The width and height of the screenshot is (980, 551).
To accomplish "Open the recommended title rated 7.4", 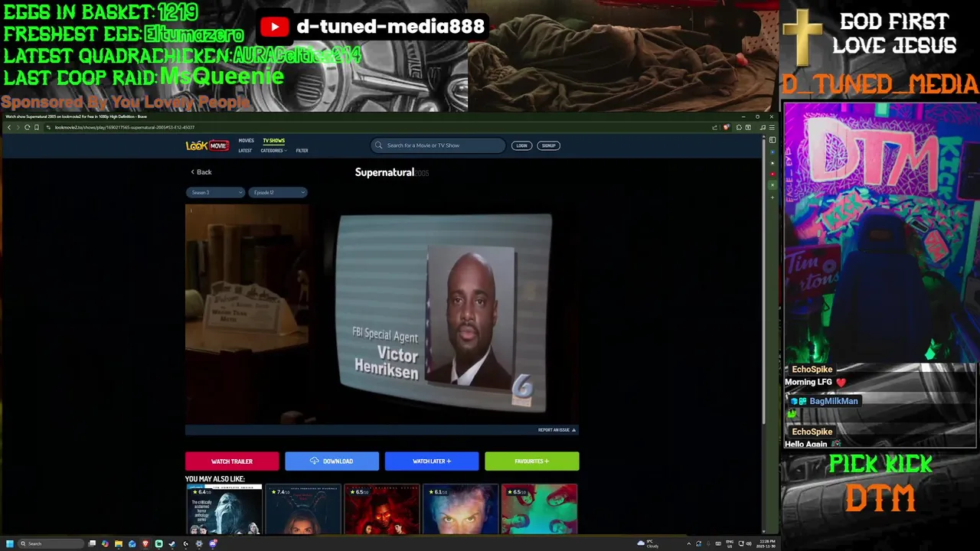I will (x=303, y=509).
